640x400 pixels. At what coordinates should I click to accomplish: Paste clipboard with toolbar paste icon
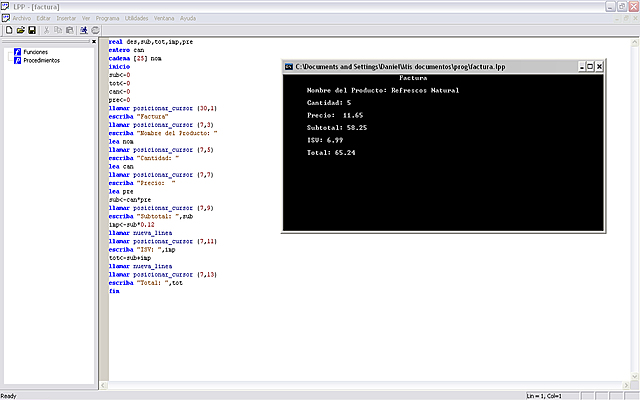tap(70, 30)
